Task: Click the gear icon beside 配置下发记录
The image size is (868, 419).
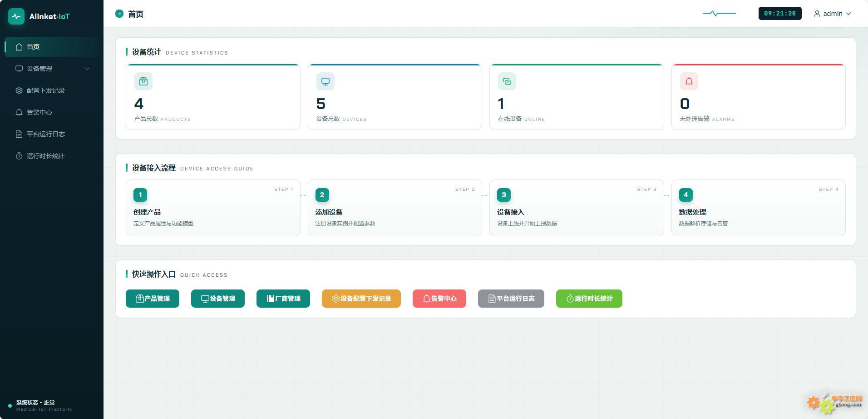Action: point(19,90)
